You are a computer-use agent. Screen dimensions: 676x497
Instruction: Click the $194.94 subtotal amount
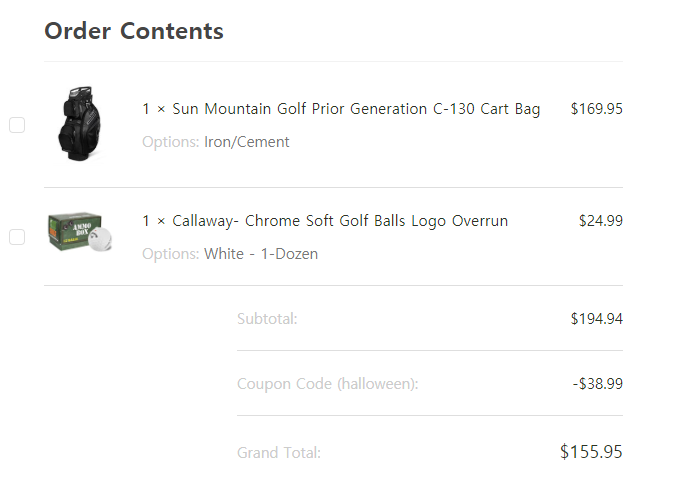pos(596,319)
